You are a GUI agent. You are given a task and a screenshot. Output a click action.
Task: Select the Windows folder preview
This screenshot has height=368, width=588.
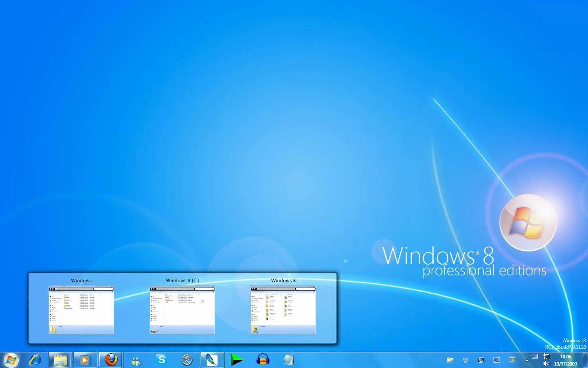[81, 309]
